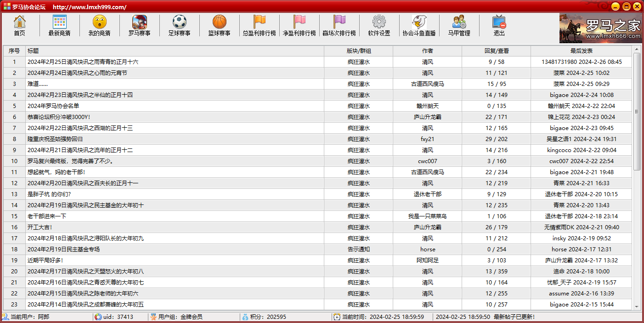
Task: Click 罗马之家 banner image
Action: coord(600,28)
